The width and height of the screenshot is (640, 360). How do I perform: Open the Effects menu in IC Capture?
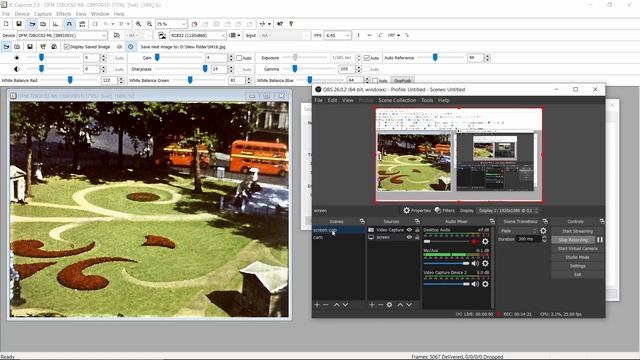(64, 14)
